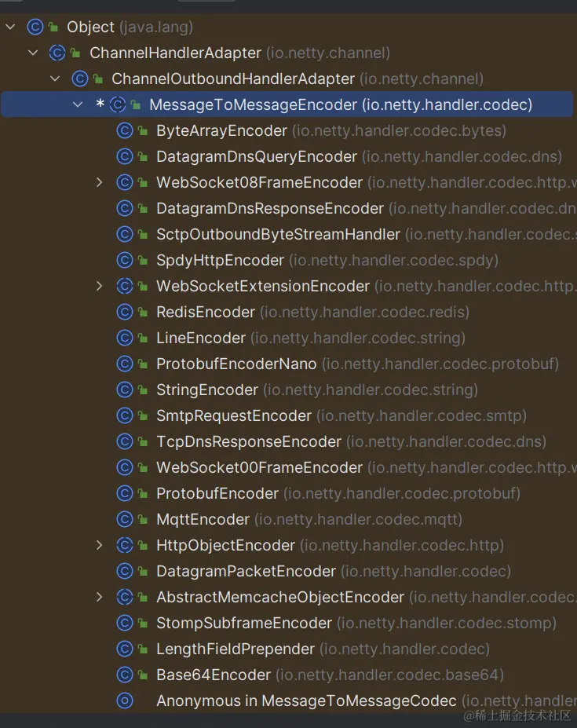Select AbstractMemcacheObjectEncoder entry
The height and width of the screenshot is (728, 577).
367,597
